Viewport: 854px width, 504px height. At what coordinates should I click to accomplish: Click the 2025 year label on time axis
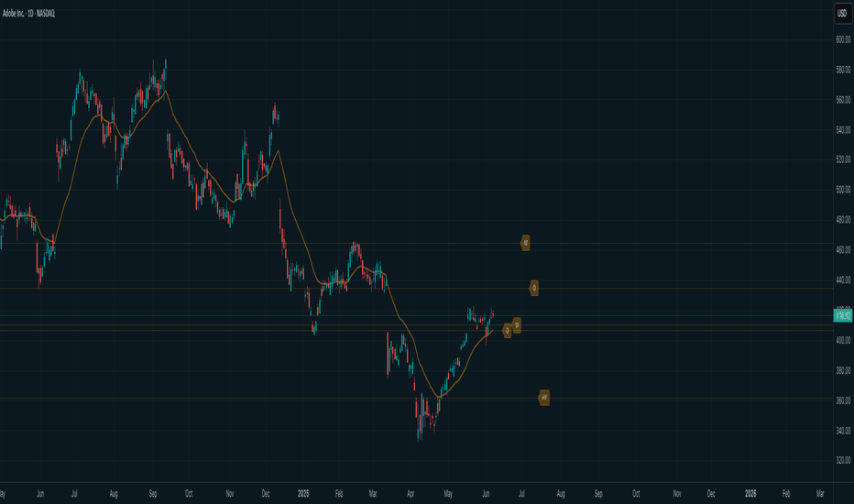[303, 494]
